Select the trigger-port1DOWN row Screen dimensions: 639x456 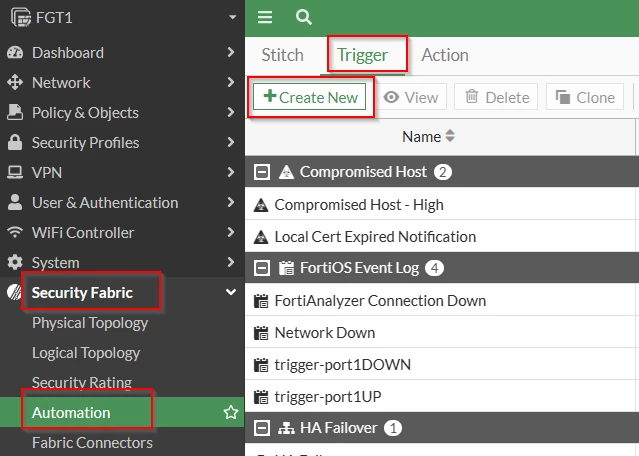[442, 365]
